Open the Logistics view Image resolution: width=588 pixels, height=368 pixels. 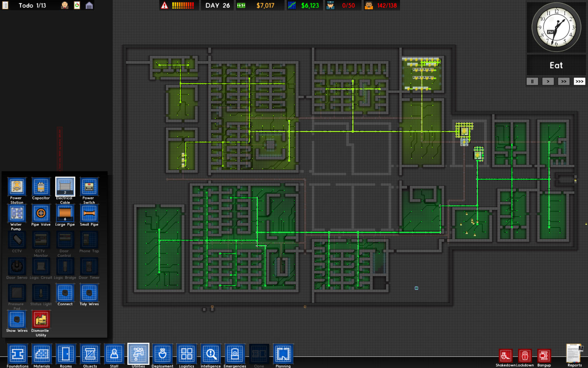coord(187,354)
